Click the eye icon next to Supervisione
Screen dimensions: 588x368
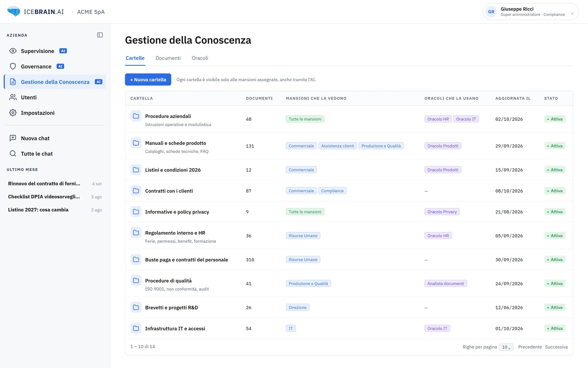pos(13,51)
